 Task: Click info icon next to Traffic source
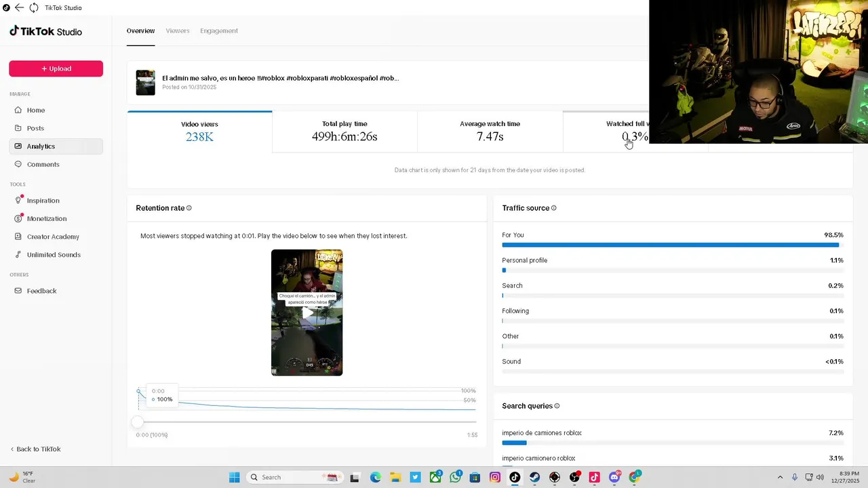pos(554,208)
